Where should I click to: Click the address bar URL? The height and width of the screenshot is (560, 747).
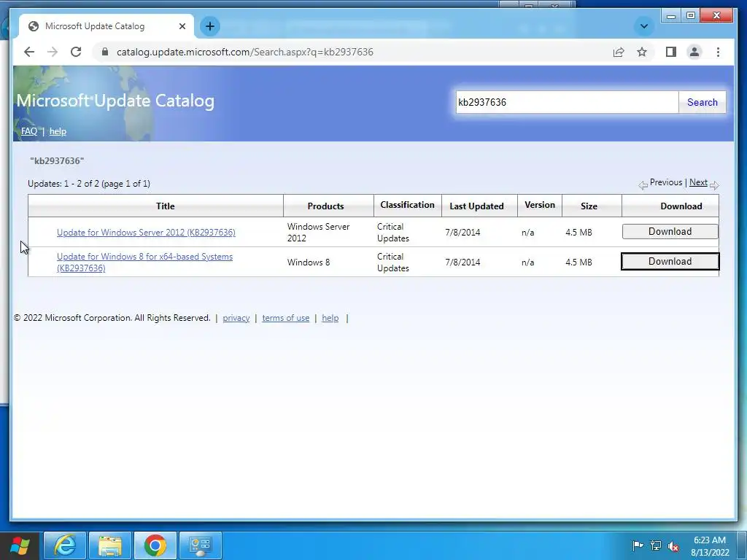click(245, 52)
